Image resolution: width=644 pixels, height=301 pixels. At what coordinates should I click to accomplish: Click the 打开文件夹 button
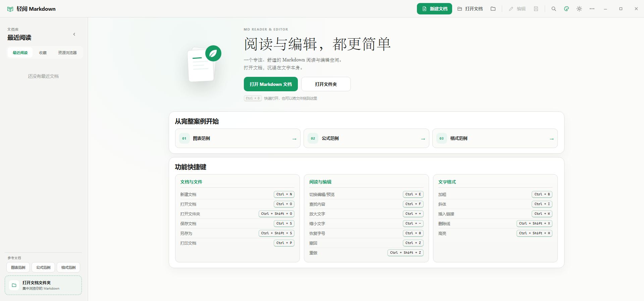click(x=326, y=84)
